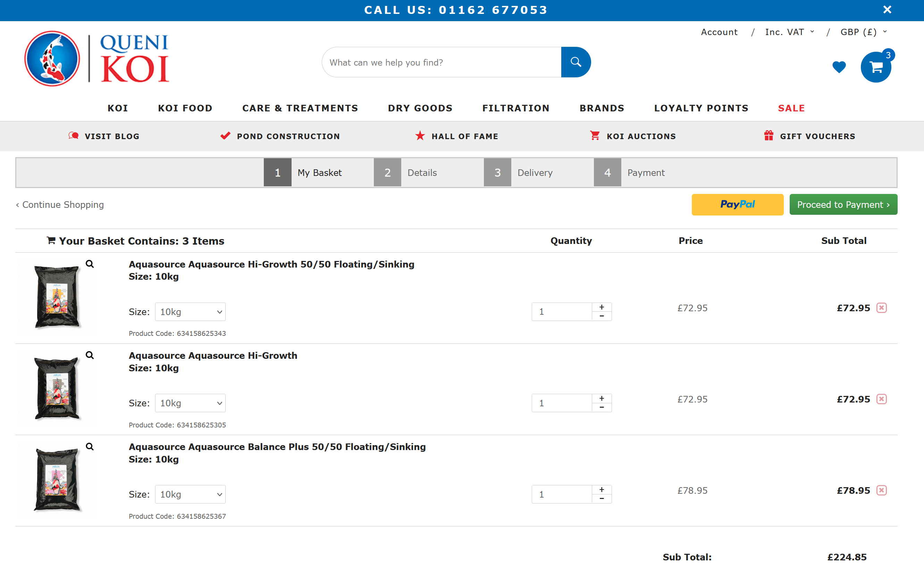Remove Hi-Growth 50/50 item from basket
924x568 pixels.
click(x=882, y=308)
